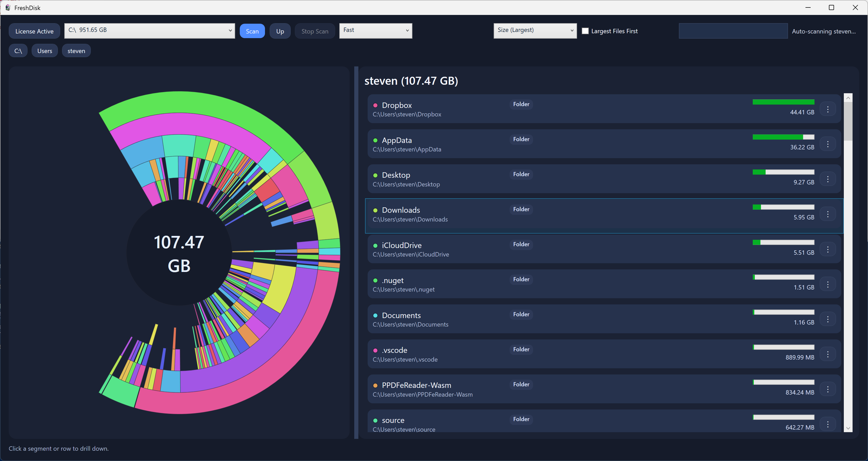The height and width of the screenshot is (461, 868).
Task: Jump to Users via the breadcrumb
Action: [45, 50]
